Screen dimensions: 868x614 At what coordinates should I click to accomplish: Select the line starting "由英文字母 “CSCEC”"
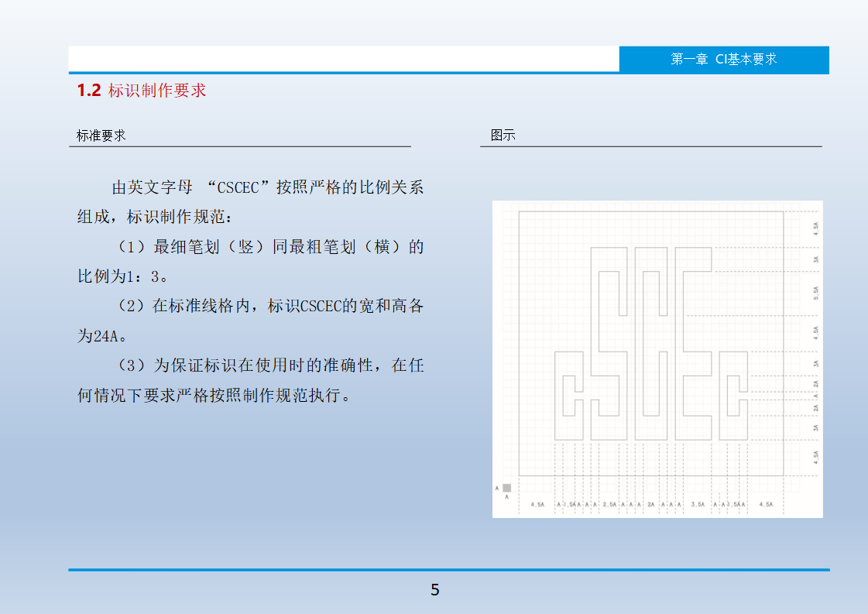click(267, 187)
